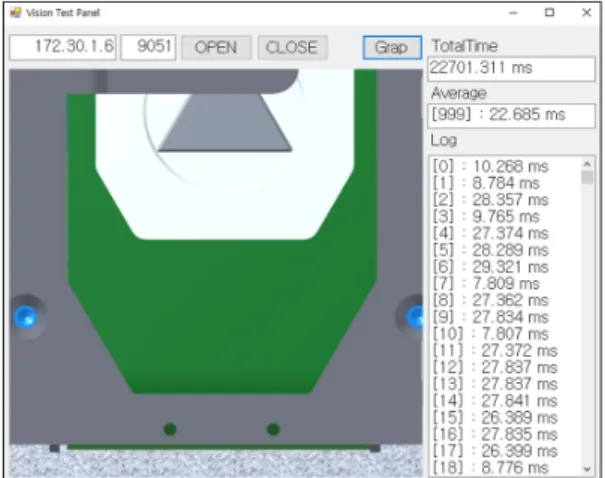Click the Average label

[x=459, y=93]
